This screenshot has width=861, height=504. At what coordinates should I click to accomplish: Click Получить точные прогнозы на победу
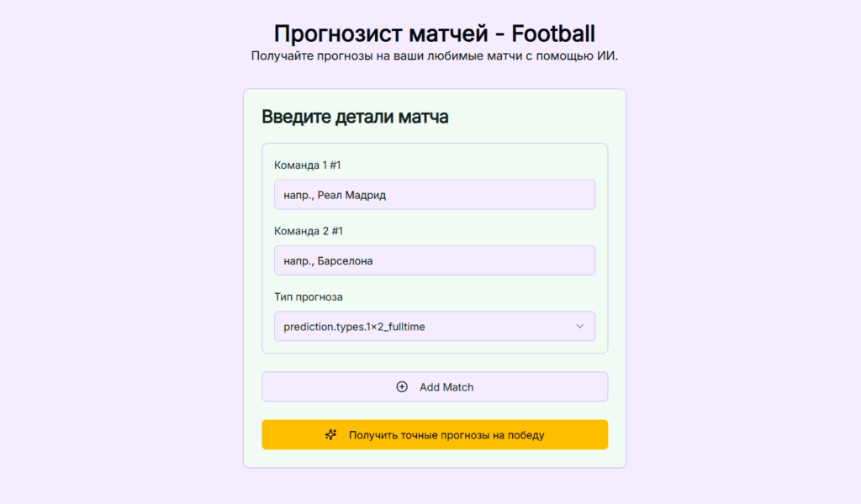click(x=435, y=434)
